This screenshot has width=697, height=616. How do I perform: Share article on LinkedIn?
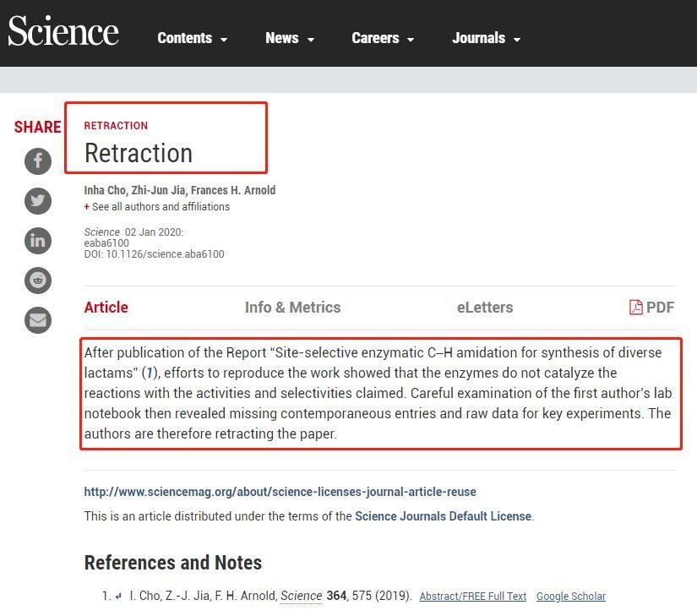pos(38,241)
